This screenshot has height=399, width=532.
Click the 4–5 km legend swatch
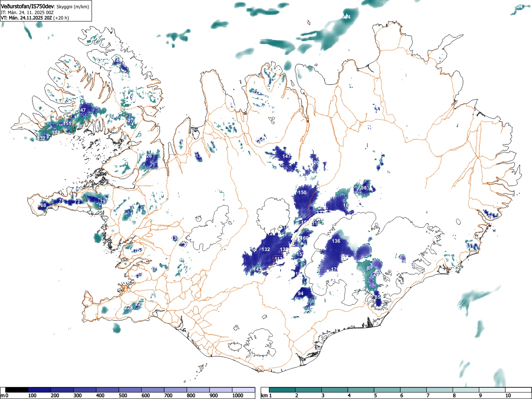pos(361,390)
